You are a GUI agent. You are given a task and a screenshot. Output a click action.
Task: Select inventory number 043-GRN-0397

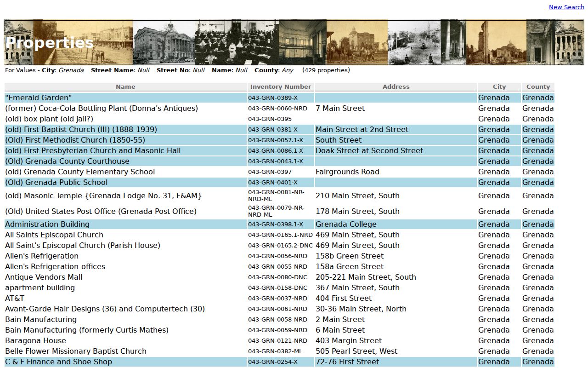[x=270, y=172]
